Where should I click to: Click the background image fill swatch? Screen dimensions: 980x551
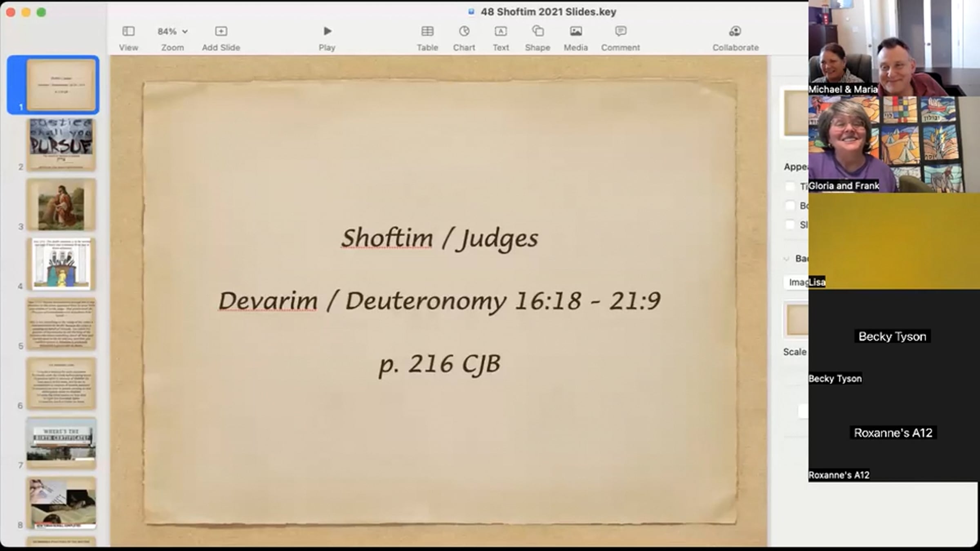(x=797, y=320)
